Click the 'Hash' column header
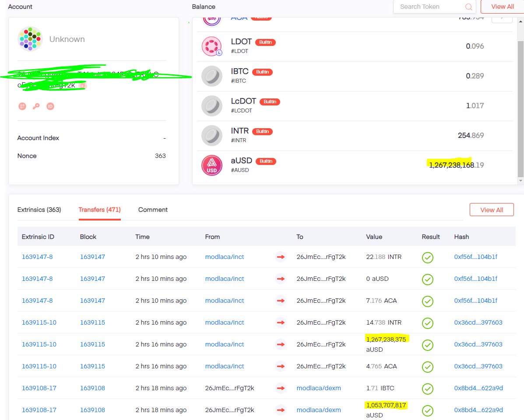524x420 pixels. (461, 237)
